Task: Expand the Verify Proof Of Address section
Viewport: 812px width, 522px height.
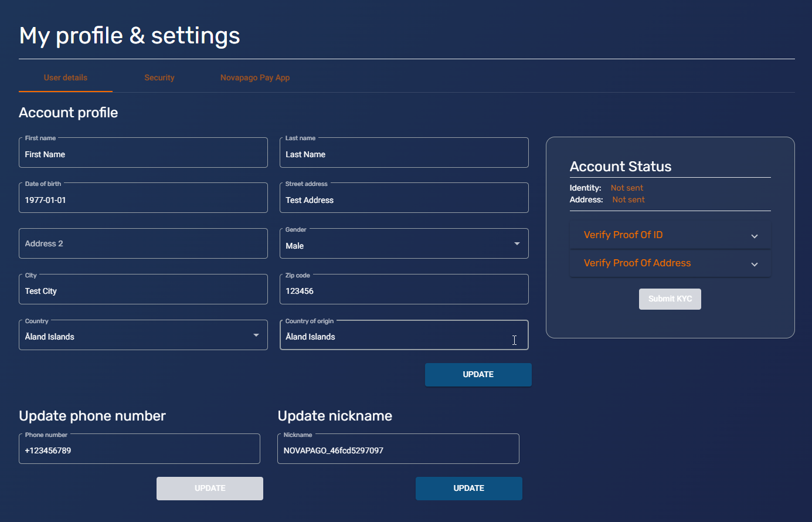Action: click(670, 263)
